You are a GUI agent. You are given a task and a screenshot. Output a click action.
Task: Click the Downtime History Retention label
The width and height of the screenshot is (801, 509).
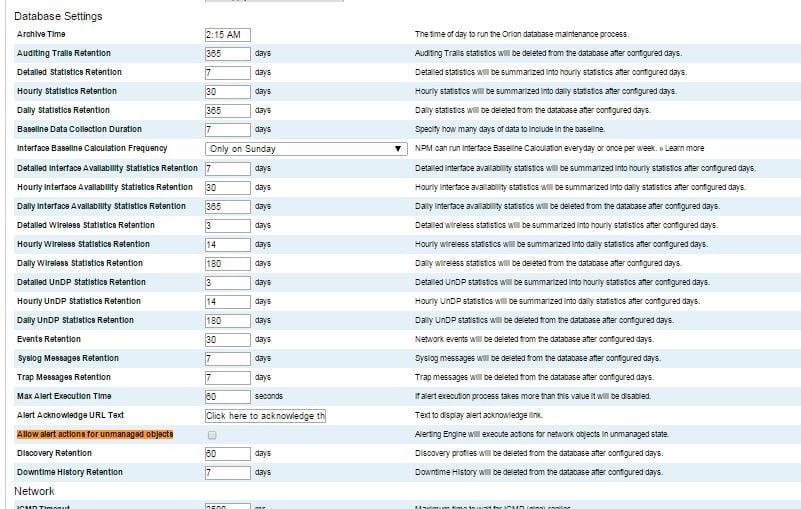pos(70,472)
